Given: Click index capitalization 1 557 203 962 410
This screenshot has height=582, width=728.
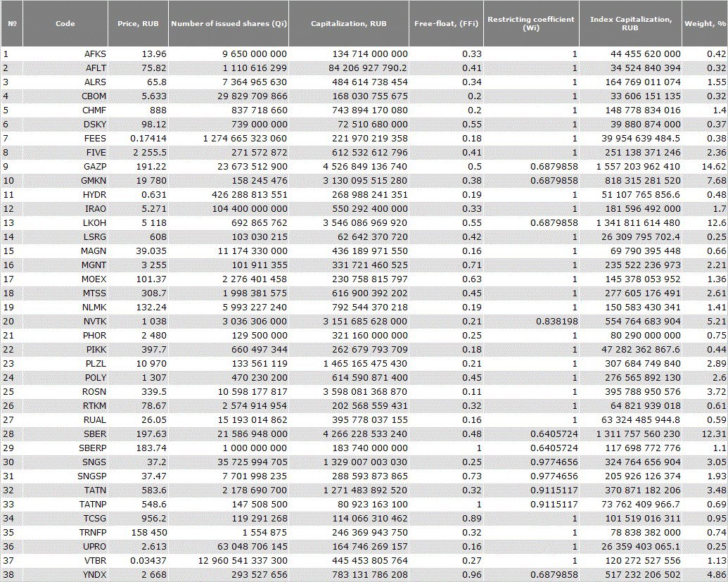Looking at the screenshot, I should (x=639, y=166).
